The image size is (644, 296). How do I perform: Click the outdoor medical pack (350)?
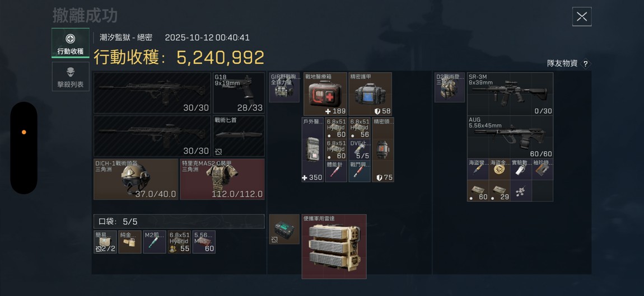coord(312,150)
